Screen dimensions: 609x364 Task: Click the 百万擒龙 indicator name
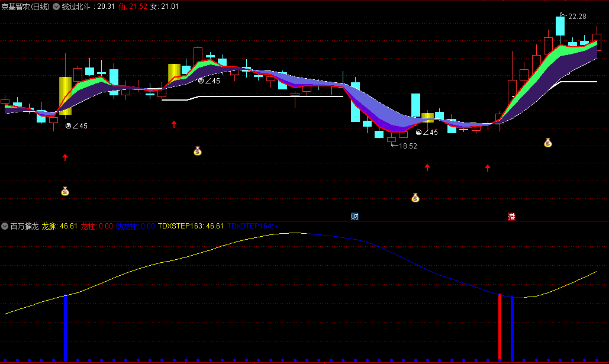click(24, 226)
